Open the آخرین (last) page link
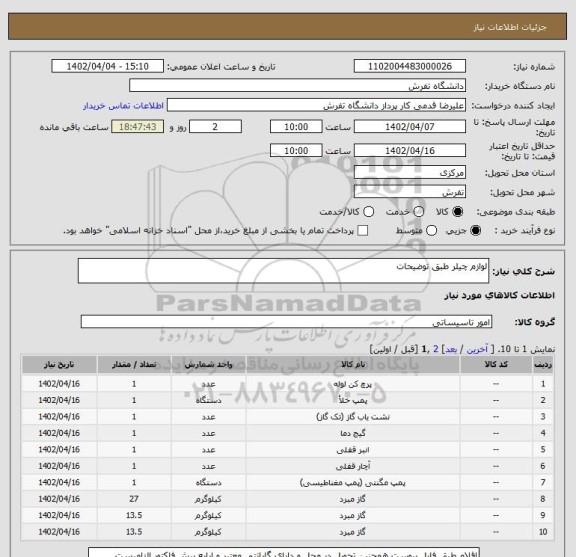 477,349
